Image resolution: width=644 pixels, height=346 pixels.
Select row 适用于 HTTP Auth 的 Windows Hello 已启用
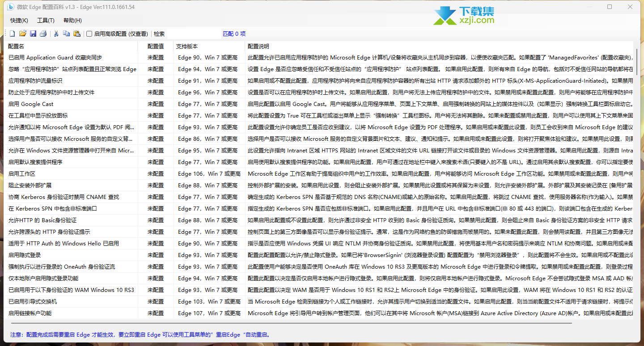(x=319, y=243)
